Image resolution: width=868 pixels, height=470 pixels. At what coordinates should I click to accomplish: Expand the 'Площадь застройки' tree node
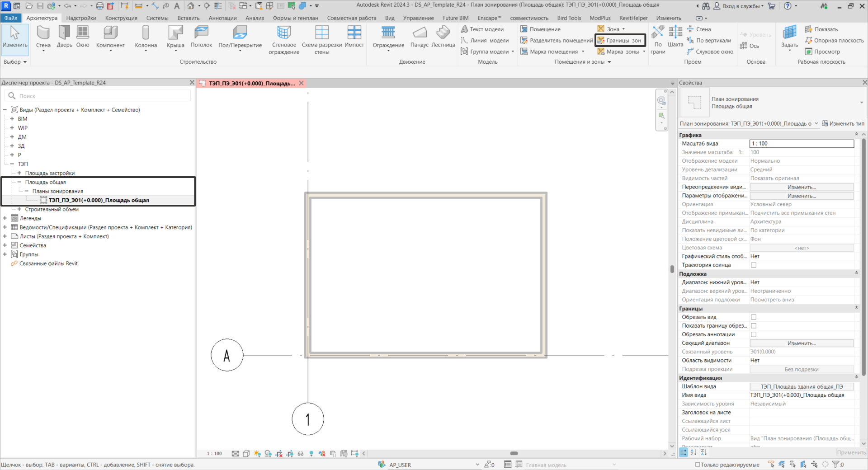(x=19, y=173)
